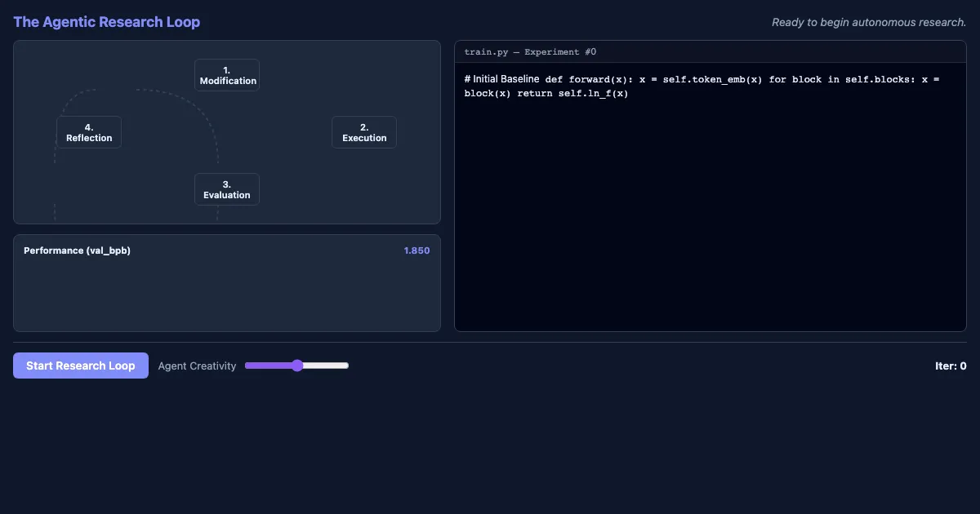The image size is (980, 514).
Task: Click the Ready to begin status text
Action: click(x=869, y=22)
